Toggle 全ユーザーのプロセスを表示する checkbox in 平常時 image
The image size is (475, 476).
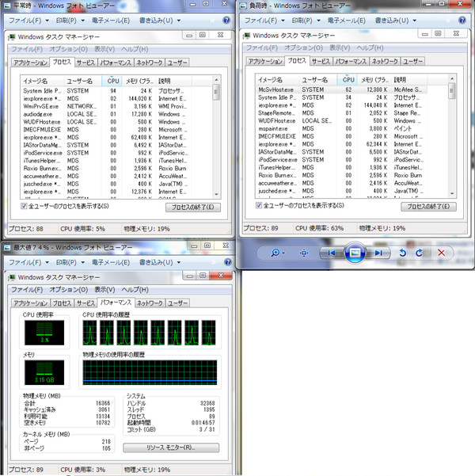pyautogui.click(x=24, y=206)
